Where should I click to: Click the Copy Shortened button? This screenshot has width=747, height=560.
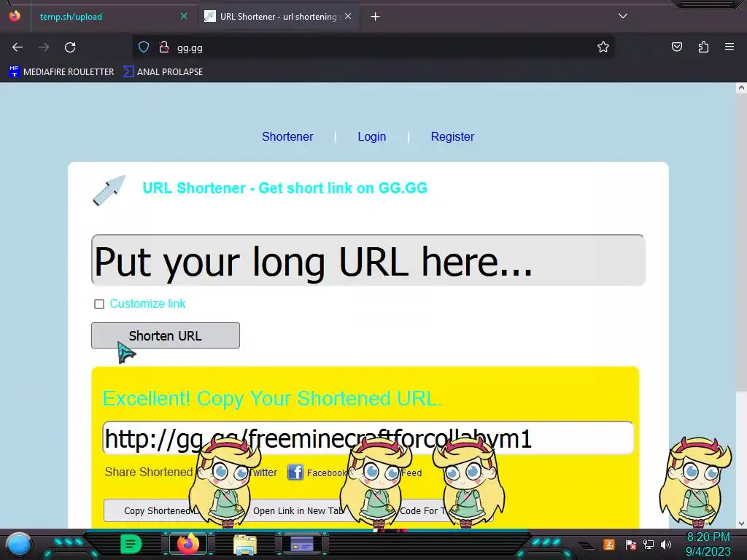click(x=152, y=510)
